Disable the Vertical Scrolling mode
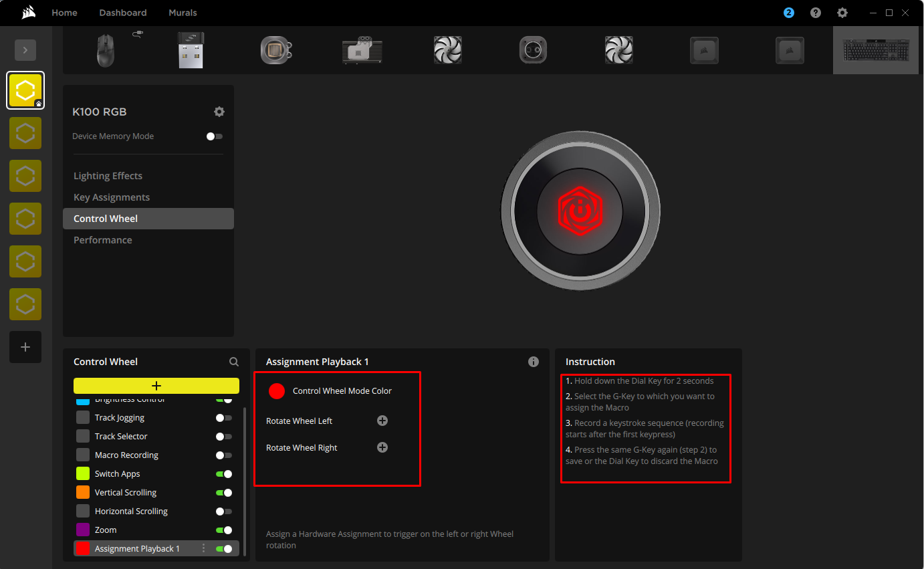Image resolution: width=924 pixels, height=569 pixels. tap(224, 492)
